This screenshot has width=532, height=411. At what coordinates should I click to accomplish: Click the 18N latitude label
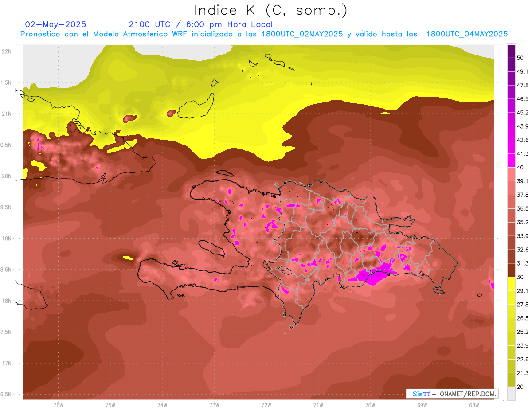click(x=8, y=301)
